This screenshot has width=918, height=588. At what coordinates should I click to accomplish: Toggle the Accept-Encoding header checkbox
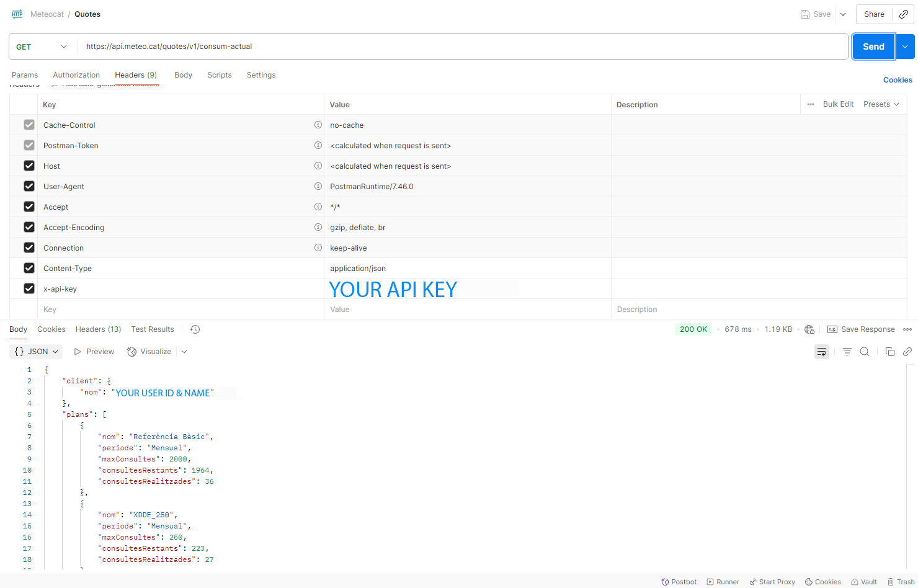pos(29,227)
